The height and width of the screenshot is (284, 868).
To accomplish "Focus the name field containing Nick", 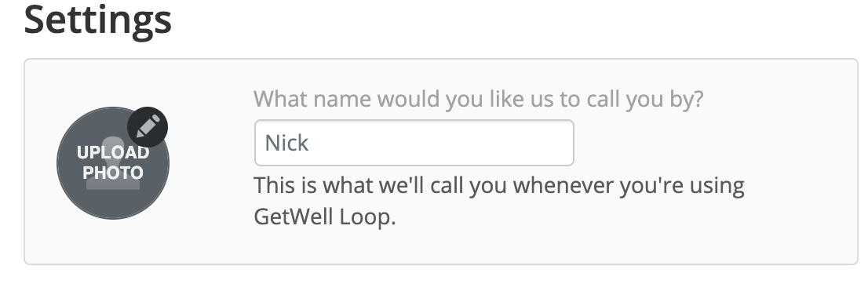I will pos(414,143).
